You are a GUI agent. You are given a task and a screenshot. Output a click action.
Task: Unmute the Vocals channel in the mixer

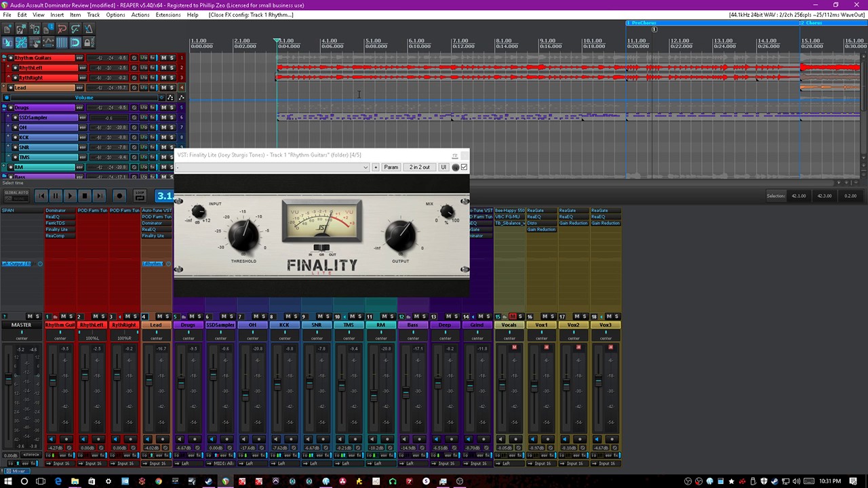513,317
